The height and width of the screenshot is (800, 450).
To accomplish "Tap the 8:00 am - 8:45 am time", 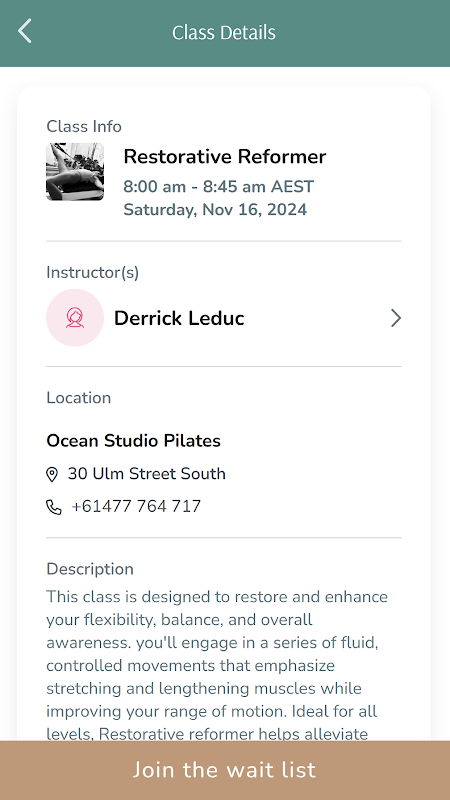I will [x=219, y=187].
